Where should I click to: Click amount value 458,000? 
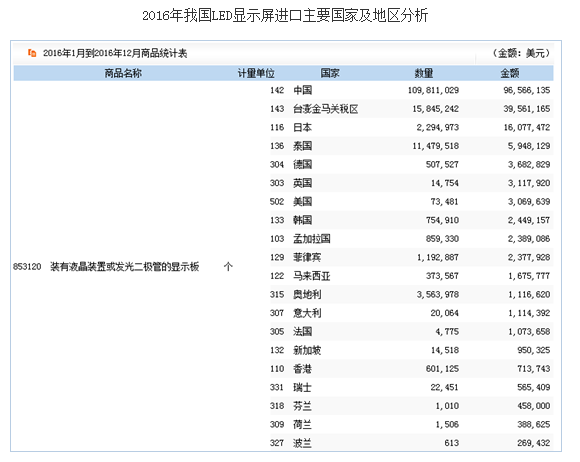[x=534, y=406]
